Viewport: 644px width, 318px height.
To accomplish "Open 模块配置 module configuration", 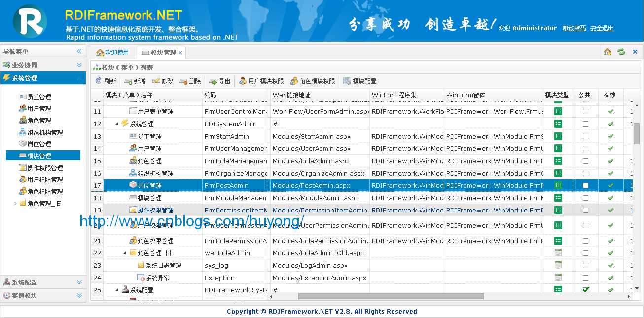I will [x=360, y=81].
